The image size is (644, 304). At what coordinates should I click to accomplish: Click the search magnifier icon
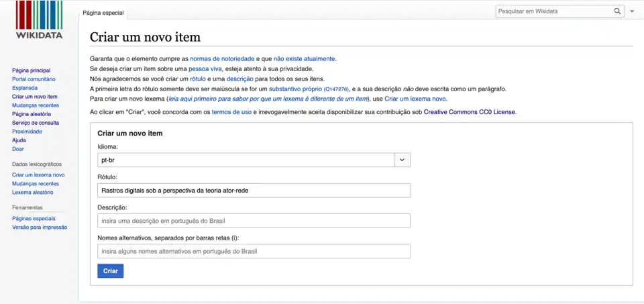pyautogui.click(x=617, y=11)
